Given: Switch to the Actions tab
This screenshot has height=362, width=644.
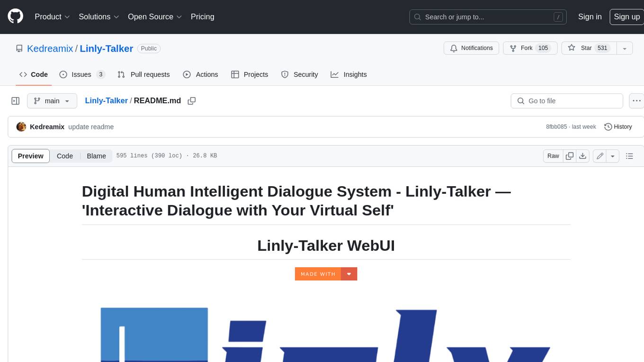Looking at the screenshot, I should [200, 74].
